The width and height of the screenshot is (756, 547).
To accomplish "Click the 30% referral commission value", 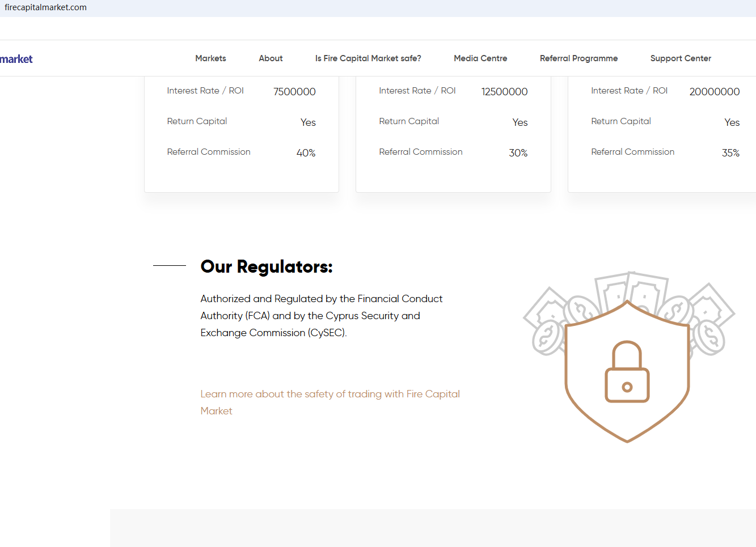I will tap(518, 153).
